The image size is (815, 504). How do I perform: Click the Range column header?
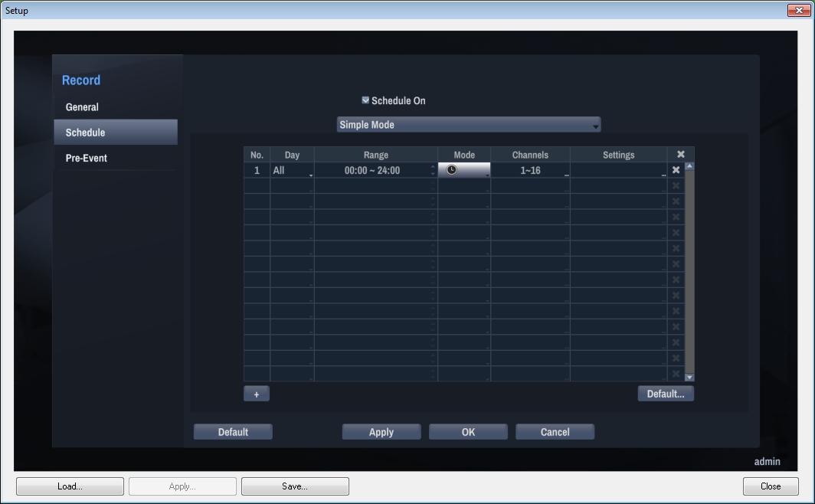click(x=376, y=155)
